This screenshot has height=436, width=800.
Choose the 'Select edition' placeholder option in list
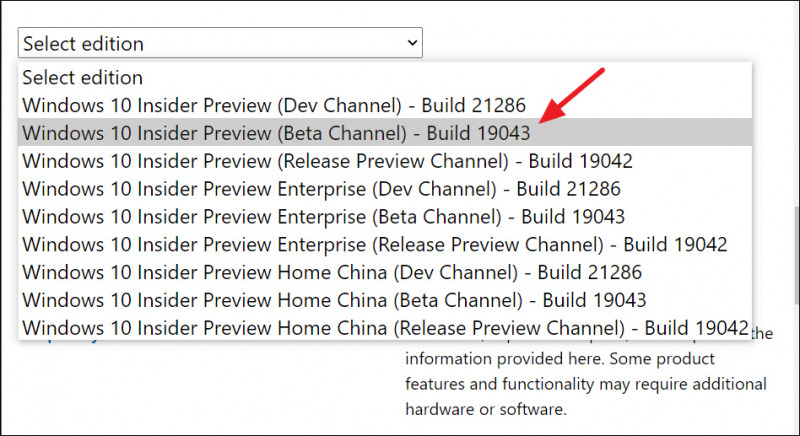(385, 78)
